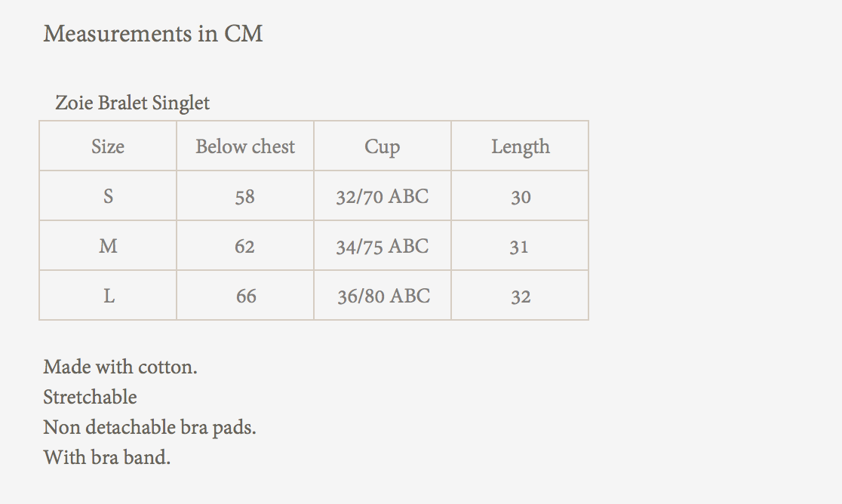
Task: Click the length value 30
Action: tap(521, 197)
